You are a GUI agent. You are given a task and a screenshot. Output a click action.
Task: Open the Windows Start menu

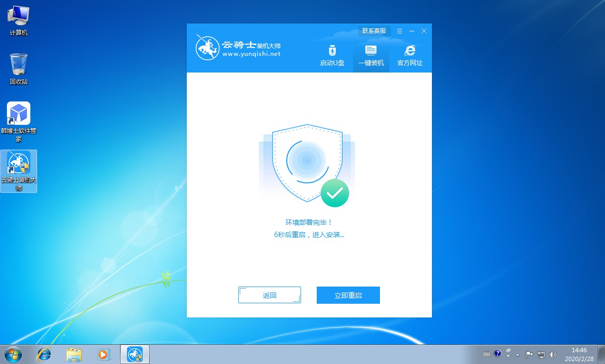[x=13, y=354]
